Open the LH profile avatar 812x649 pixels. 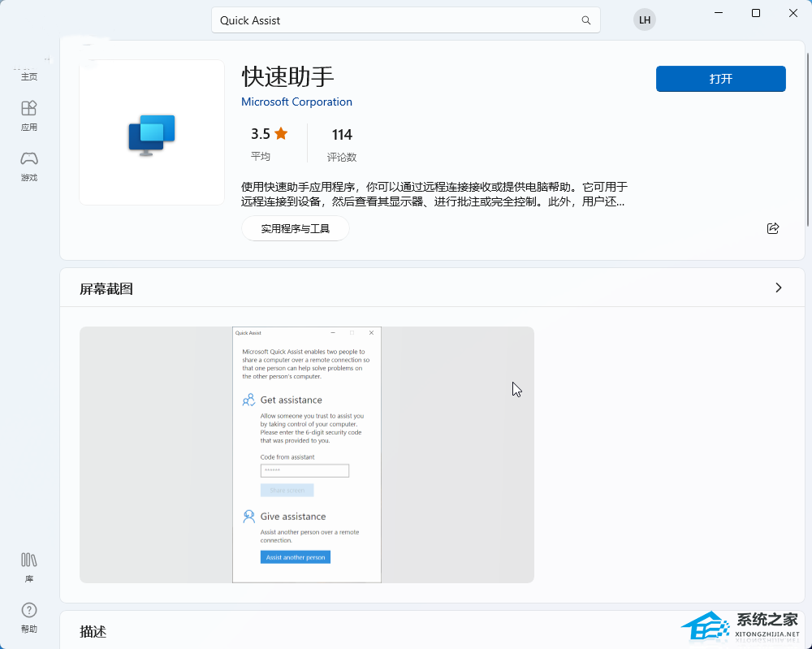click(645, 20)
